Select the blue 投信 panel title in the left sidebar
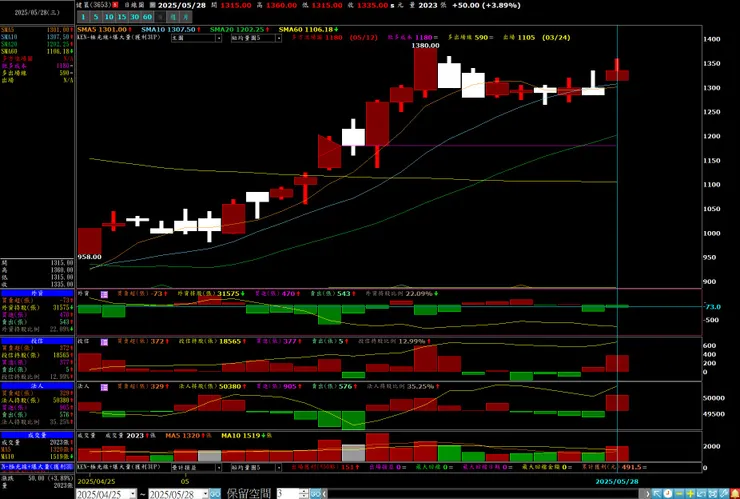This screenshot has width=740, height=499. click(37, 340)
